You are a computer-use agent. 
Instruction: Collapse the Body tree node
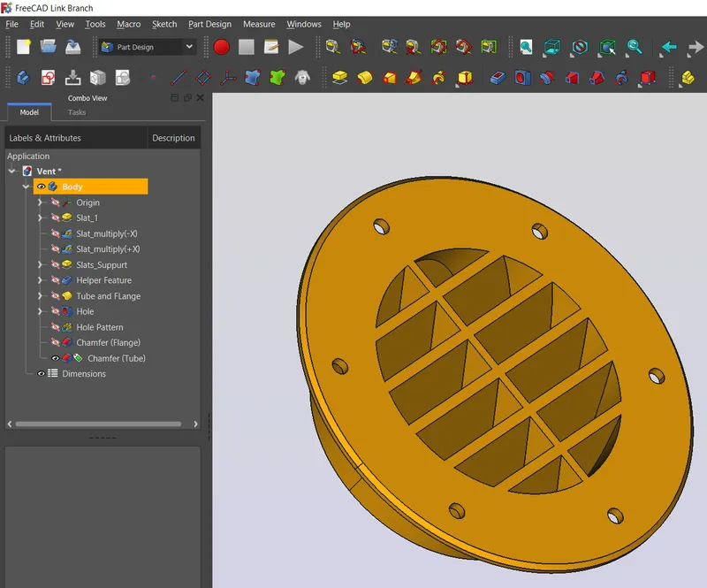[27, 187]
